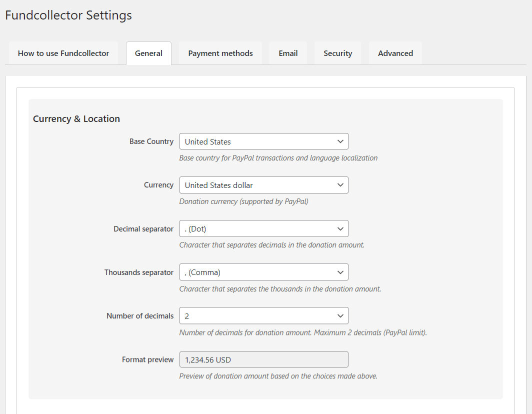Open the Base Country dropdown
This screenshot has width=532, height=414.
click(x=263, y=141)
